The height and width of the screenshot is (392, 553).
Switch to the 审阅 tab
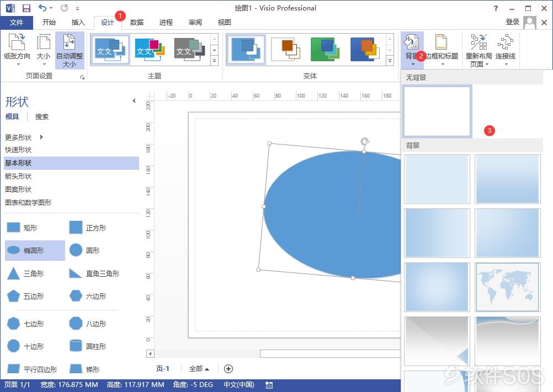pyautogui.click(x=195, y=23)
